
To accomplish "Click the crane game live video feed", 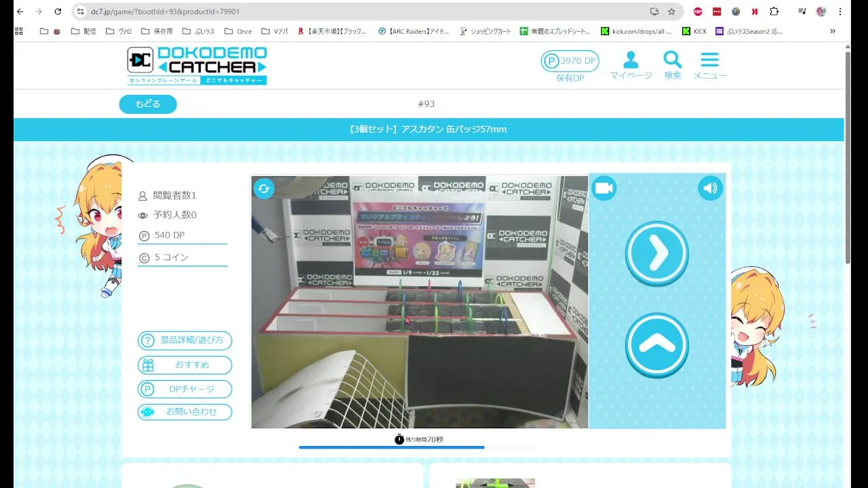I will pos(420,302).
